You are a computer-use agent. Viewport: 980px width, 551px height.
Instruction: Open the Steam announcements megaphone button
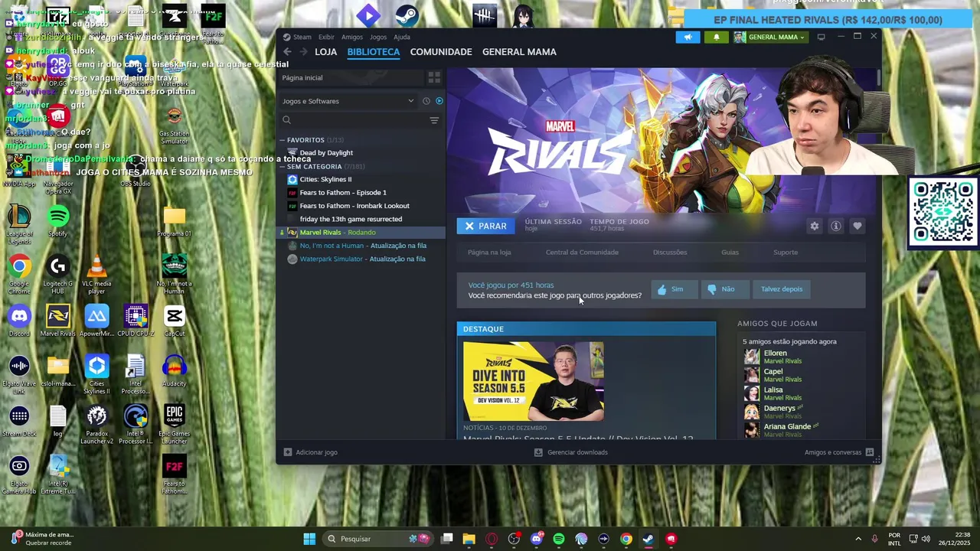(688, 37)
